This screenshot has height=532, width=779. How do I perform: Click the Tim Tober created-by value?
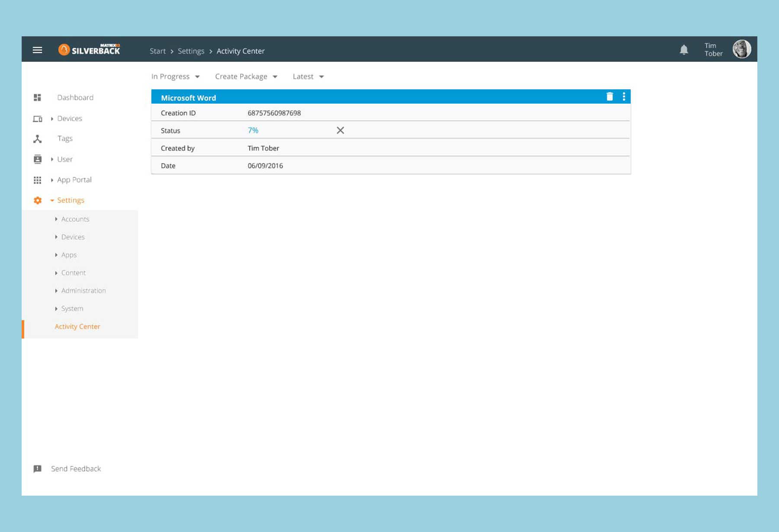(263, 148)
